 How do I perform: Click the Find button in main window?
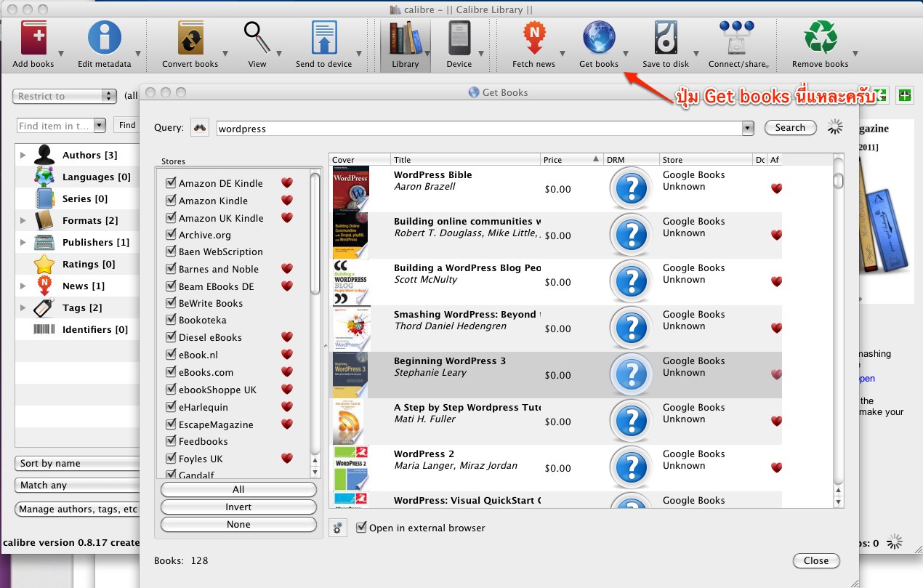pyautogui.click(x=126, y=125)
